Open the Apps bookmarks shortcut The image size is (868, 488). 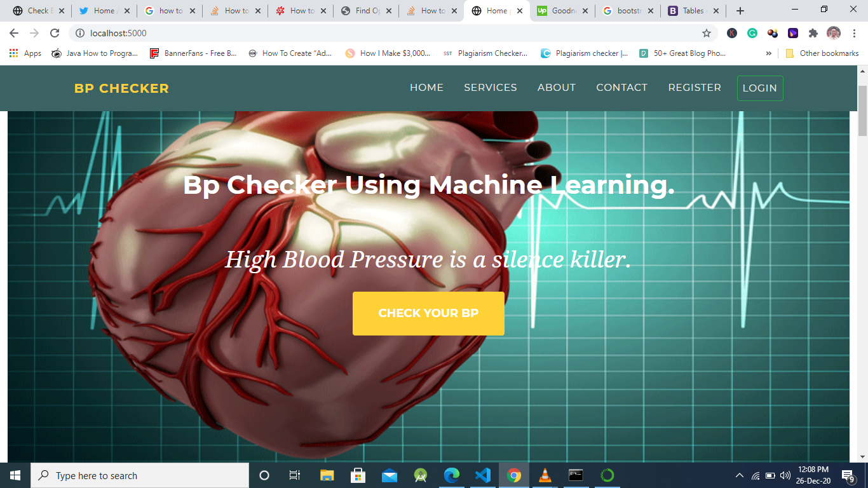point(25,53)
